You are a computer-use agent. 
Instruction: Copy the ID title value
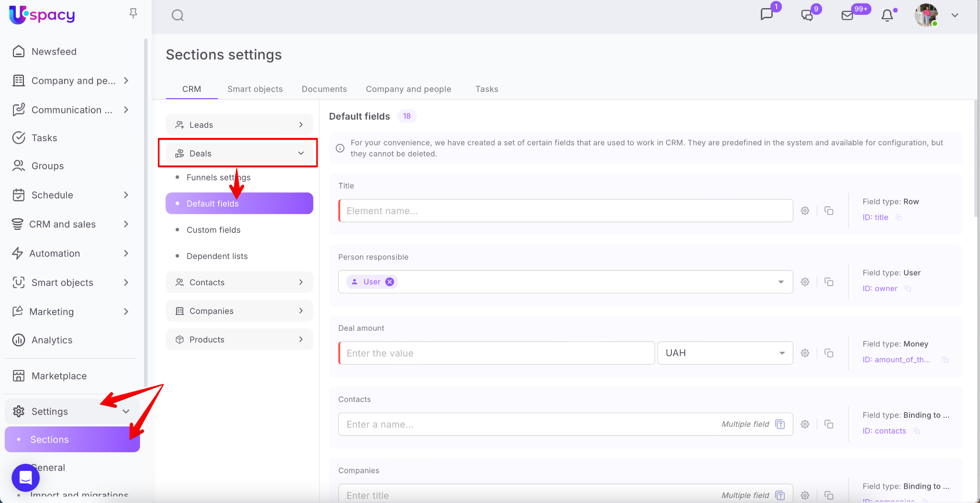899,217
